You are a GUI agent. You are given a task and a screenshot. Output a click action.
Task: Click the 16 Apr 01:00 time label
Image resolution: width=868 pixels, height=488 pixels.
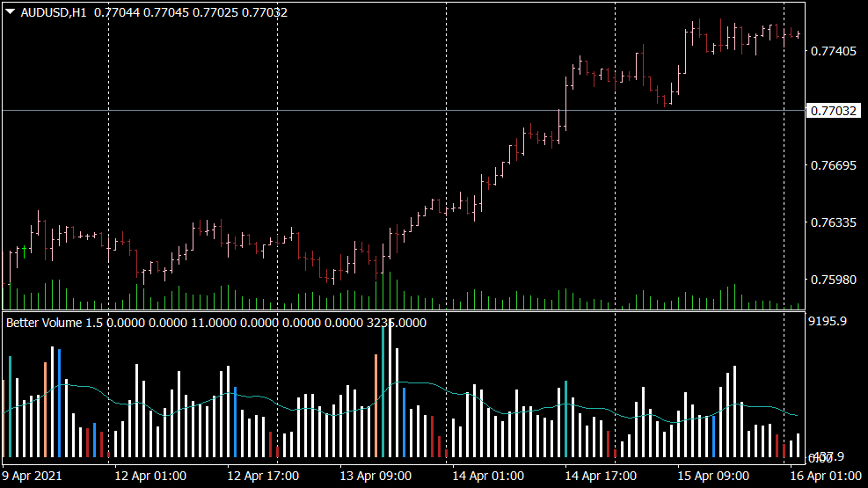click(826, 476)
